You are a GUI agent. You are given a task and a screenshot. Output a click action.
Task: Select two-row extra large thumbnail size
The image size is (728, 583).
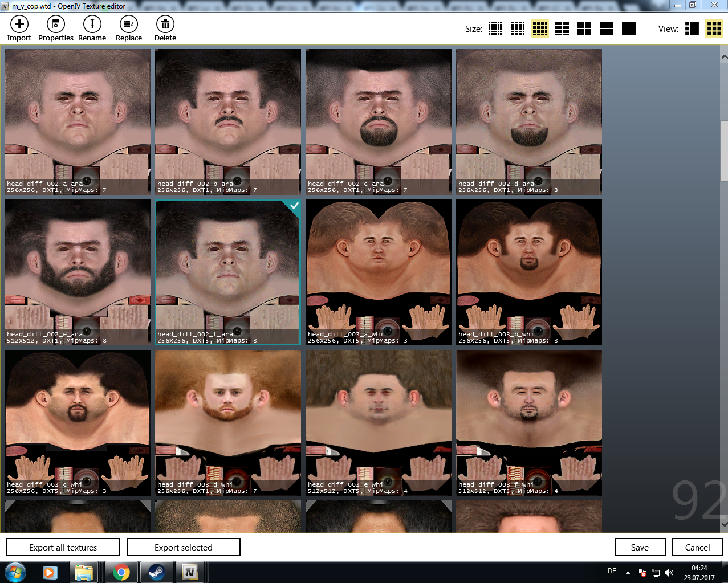point(607,28)
